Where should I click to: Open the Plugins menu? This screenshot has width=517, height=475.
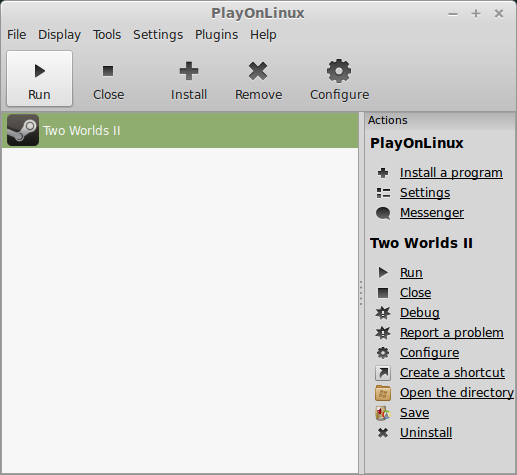[x=217, y=35]
